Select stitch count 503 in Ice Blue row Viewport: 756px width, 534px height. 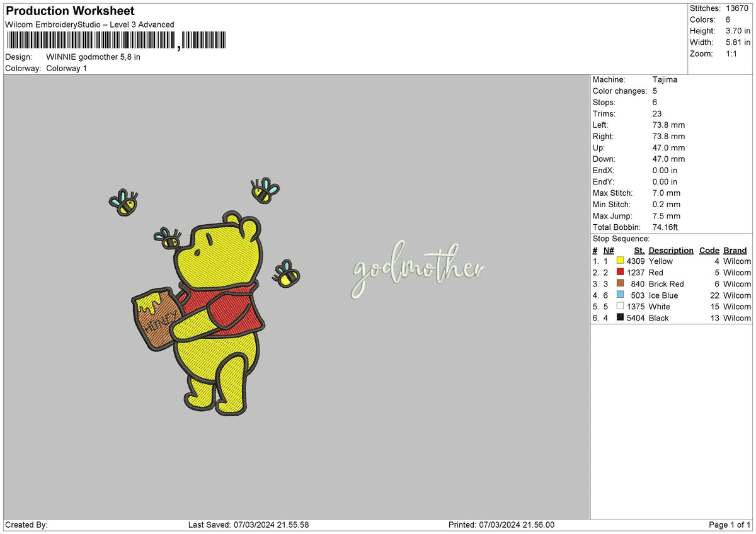(638, 295)
